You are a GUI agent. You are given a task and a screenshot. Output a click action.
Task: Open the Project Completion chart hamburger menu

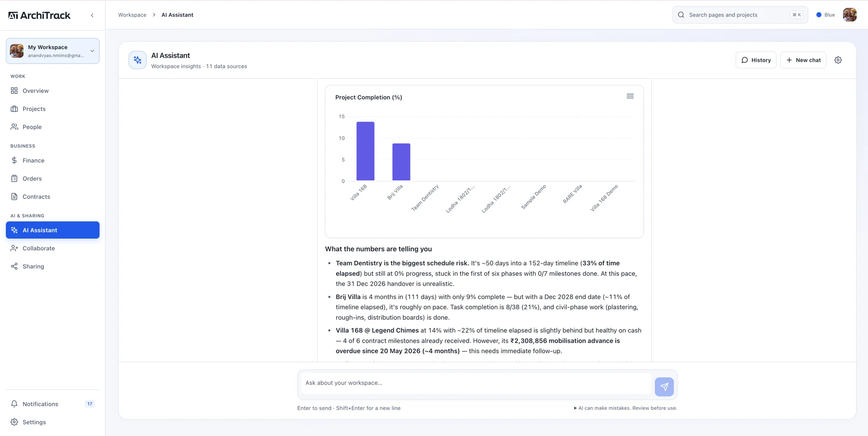(630, 96)
